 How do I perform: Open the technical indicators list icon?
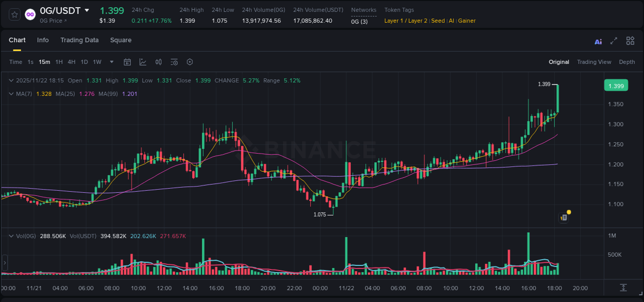pyautogui.click(x=174, y=62)
